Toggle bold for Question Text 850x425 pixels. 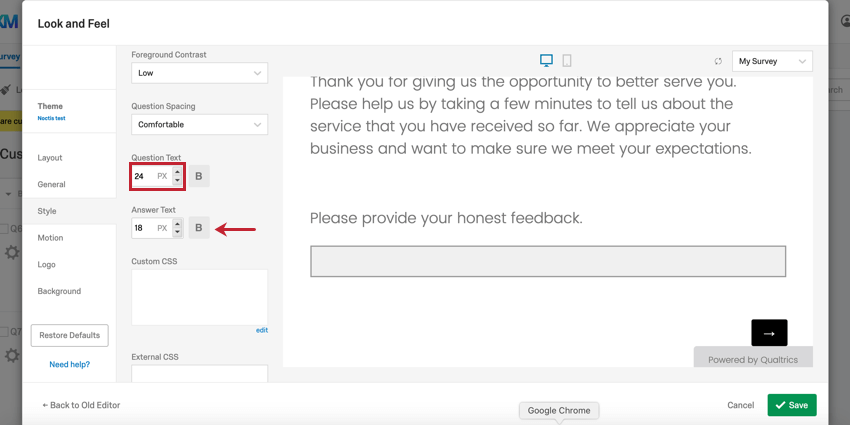[x=198, y=176]
